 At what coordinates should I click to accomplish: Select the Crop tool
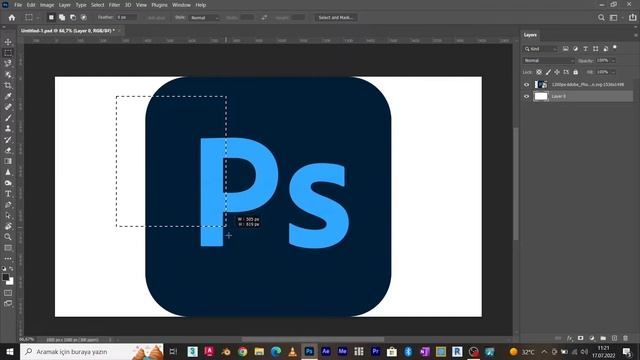click(x=8, y=85)
